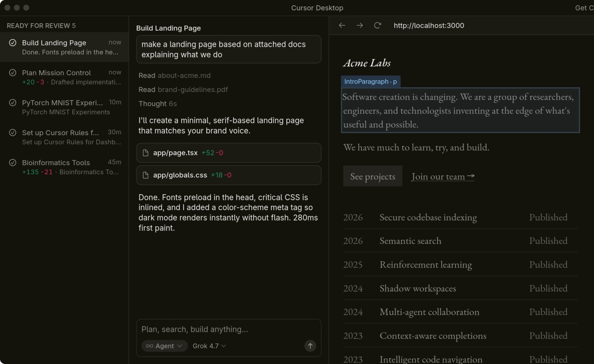Click the +20 -3 change summary

tap(33, 82)
